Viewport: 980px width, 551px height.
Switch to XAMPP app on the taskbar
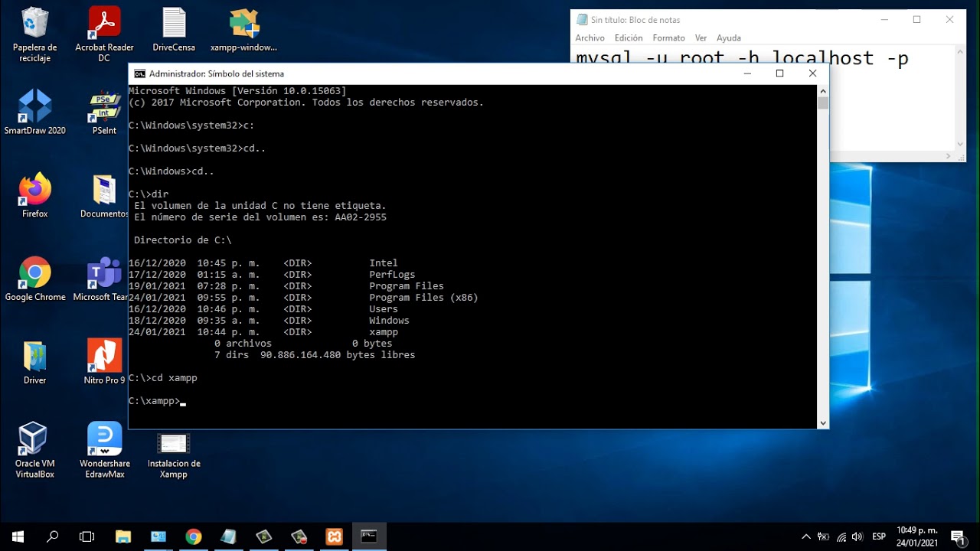(334, 536)
